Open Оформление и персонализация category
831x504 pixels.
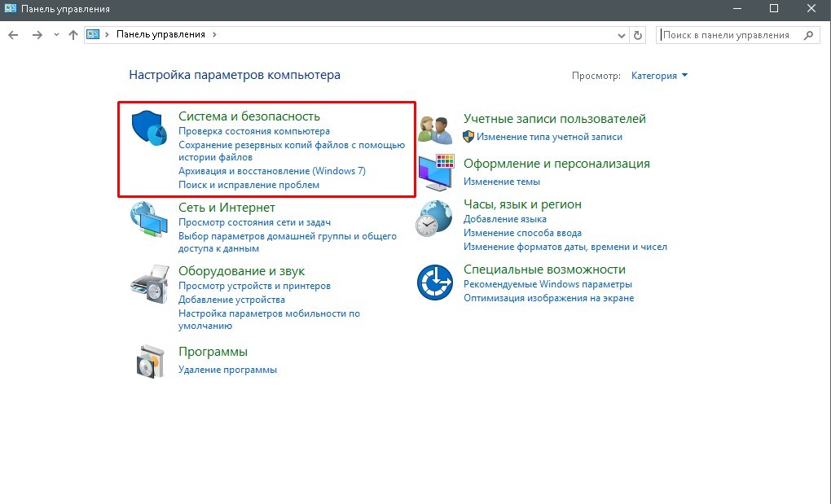pyautogui.click(x=556, y=164)
